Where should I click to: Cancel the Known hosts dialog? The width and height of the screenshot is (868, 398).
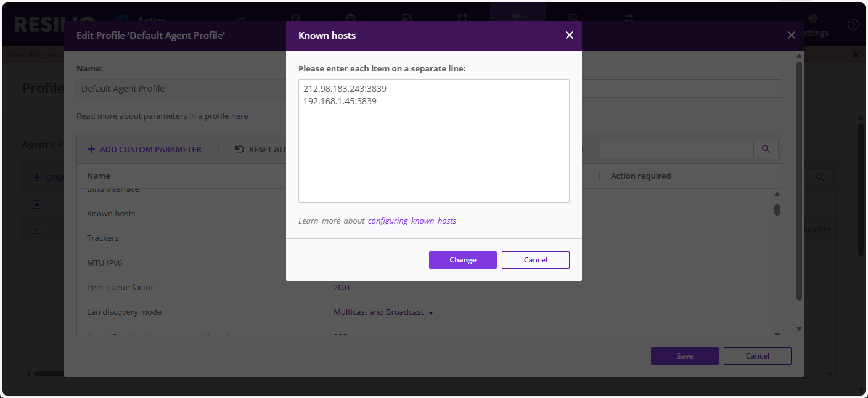[x=536, y=260]
